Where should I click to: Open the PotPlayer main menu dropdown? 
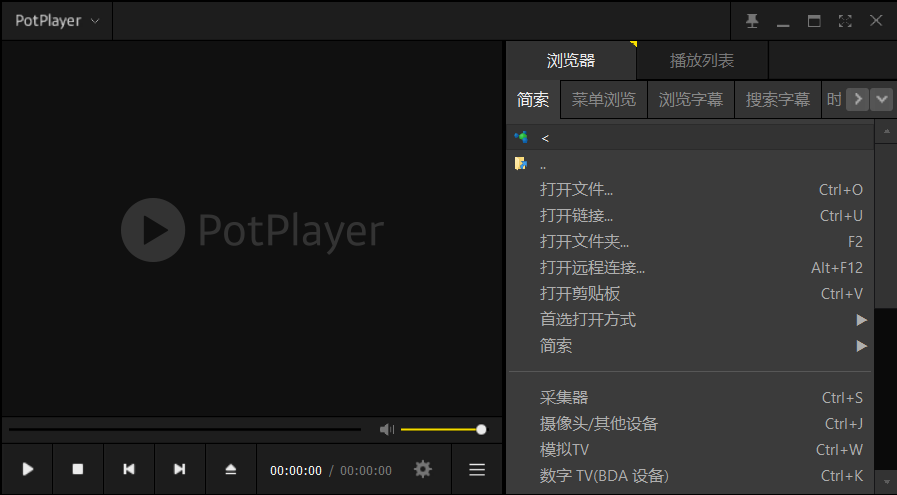[57, 21]
